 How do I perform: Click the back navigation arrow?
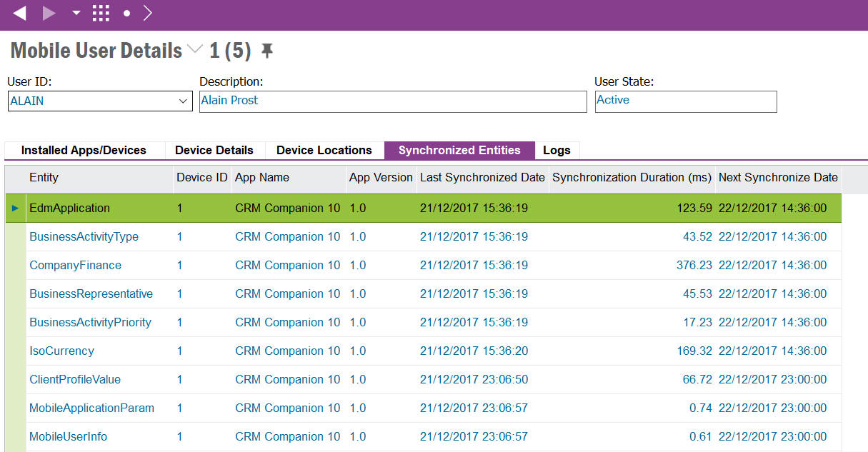pyautogui.click(x=19, y=13)
